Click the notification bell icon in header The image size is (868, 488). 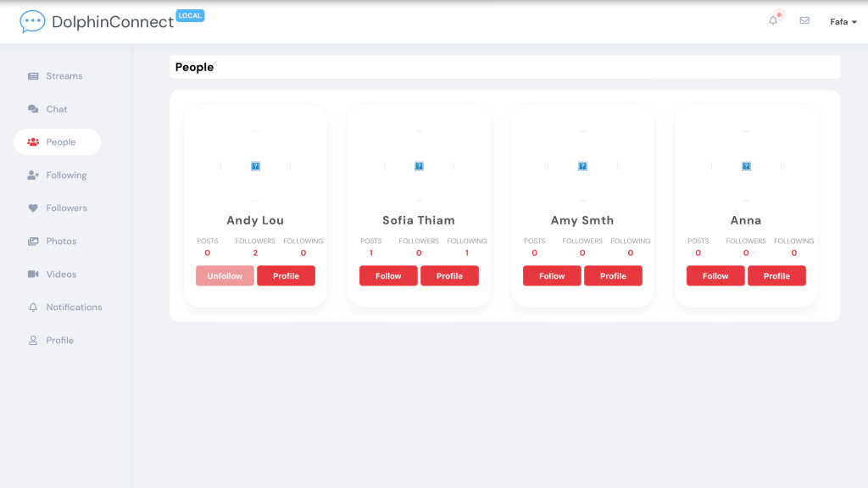coord(773,21)
